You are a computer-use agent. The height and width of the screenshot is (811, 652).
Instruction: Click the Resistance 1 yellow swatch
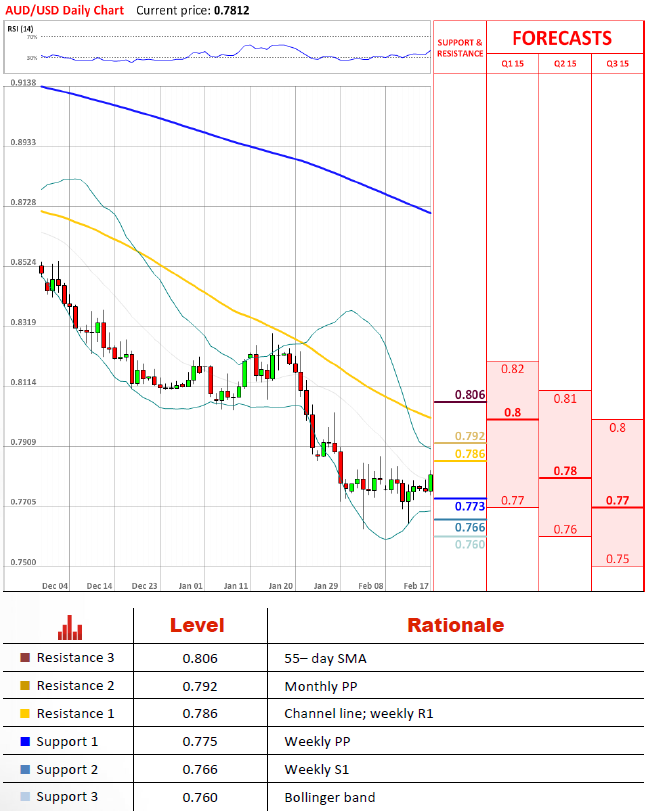(x=25, y=713)
